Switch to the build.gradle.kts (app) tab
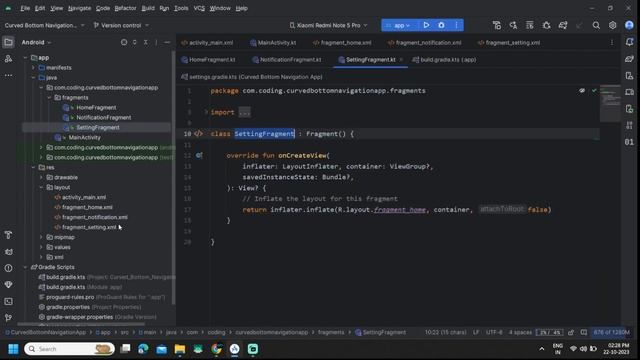 point(444,60)
